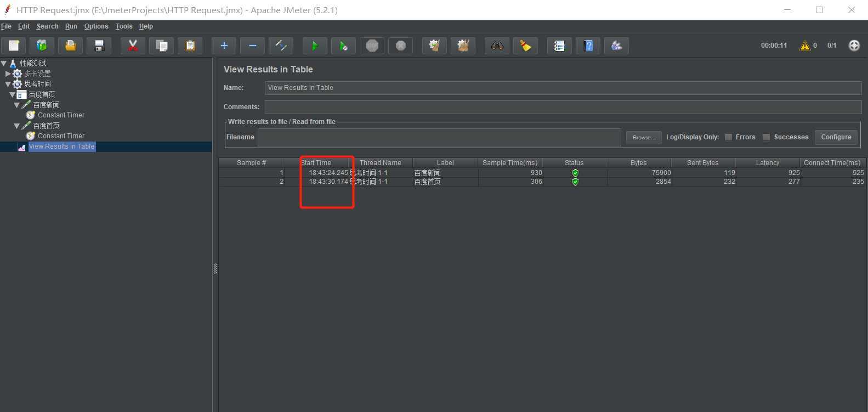The width and height of the screenshot is (868, 412).
Task: Expand the 步长设置 tree node
Action: click(x=8, y=74)
